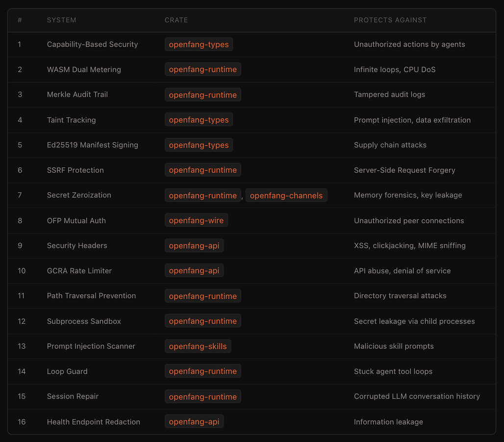Click the Subprocess Sandbox row label
504x442 pixels.
click(84, 321)
